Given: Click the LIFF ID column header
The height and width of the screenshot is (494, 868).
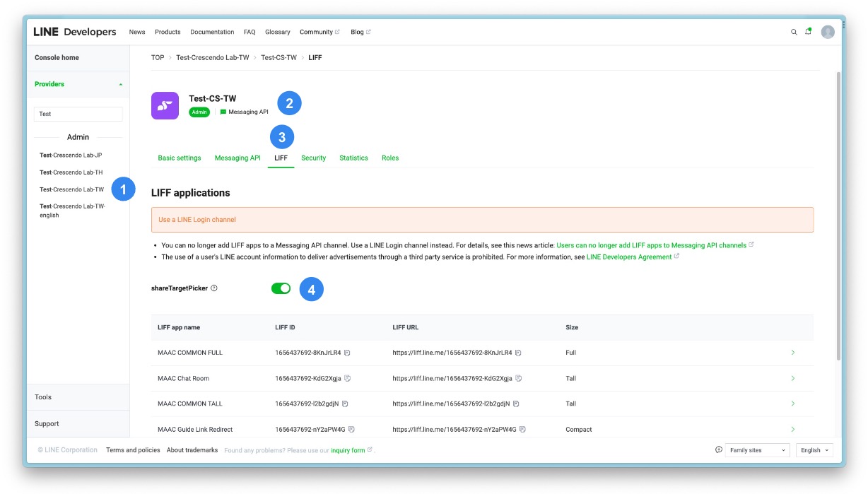Looking at the screenshot, I should 285,328.
